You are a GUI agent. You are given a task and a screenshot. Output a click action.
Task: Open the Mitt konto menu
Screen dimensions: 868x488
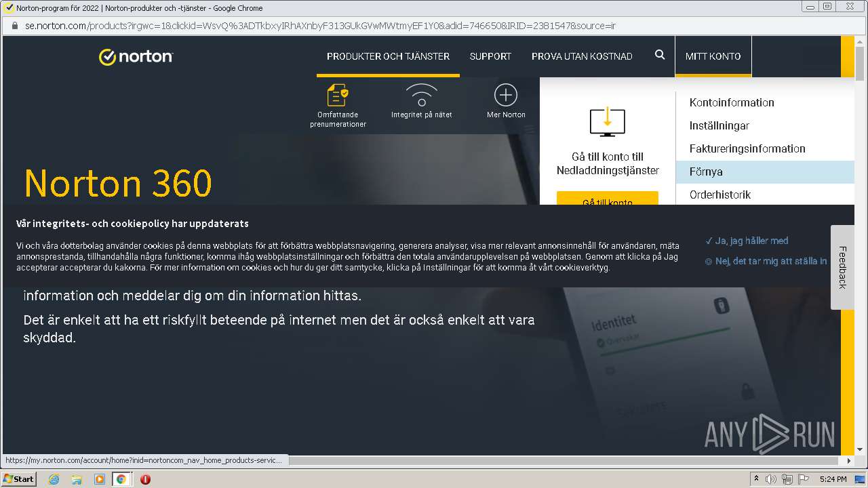[x=713, y=56]
